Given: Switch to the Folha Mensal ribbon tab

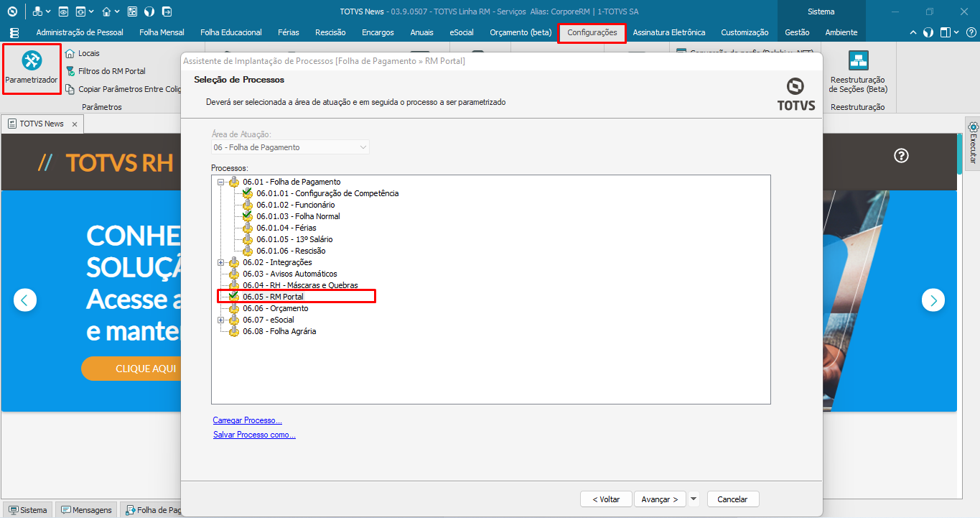Looking at the screenshot, I should [162, 32].
